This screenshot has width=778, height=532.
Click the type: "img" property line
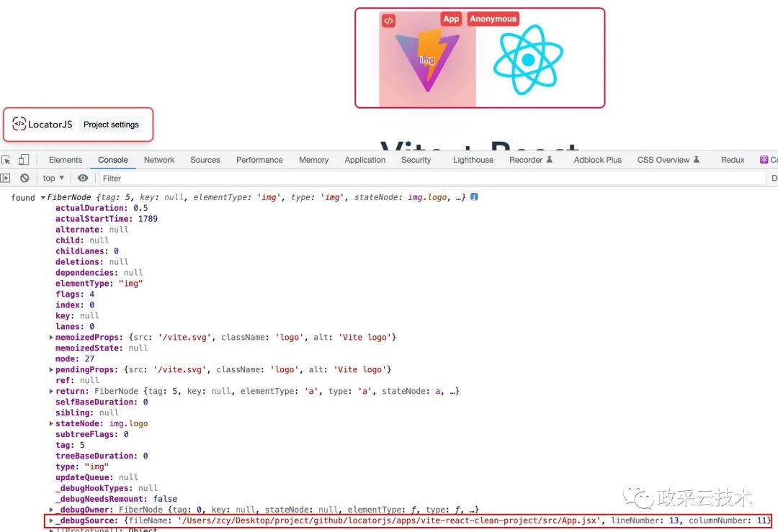[82, 466]
